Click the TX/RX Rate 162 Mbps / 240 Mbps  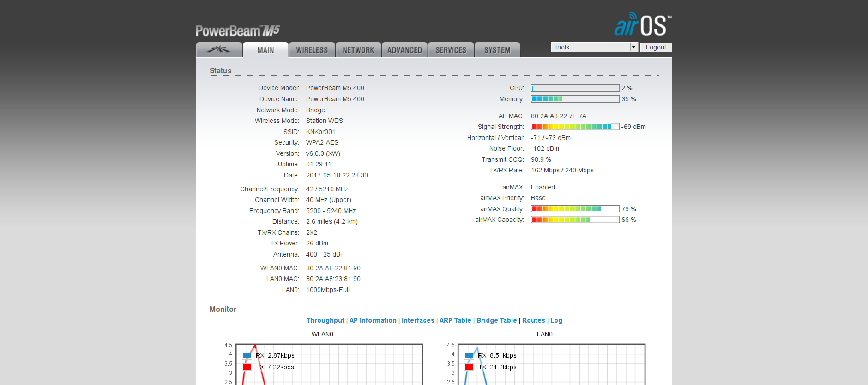(x=562, y=170)
